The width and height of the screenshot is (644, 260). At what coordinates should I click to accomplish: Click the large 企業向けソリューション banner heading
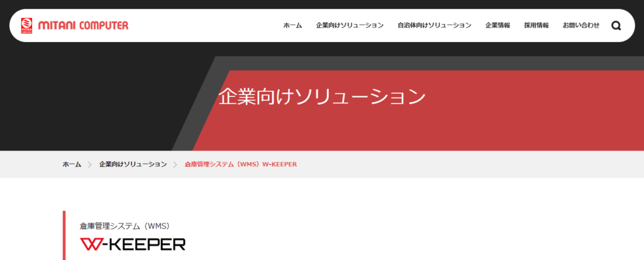coord(321,97)
